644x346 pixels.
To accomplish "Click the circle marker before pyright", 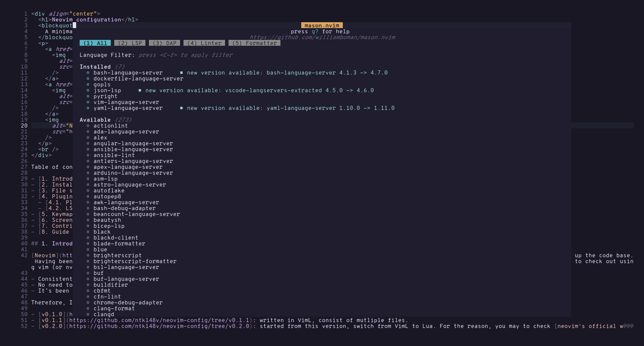I will [x=88, y=96].
